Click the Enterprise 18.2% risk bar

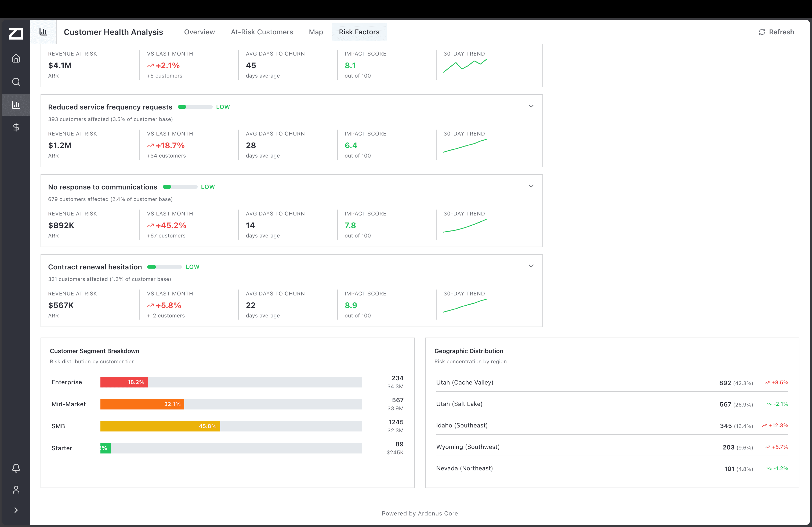[124, 382]
